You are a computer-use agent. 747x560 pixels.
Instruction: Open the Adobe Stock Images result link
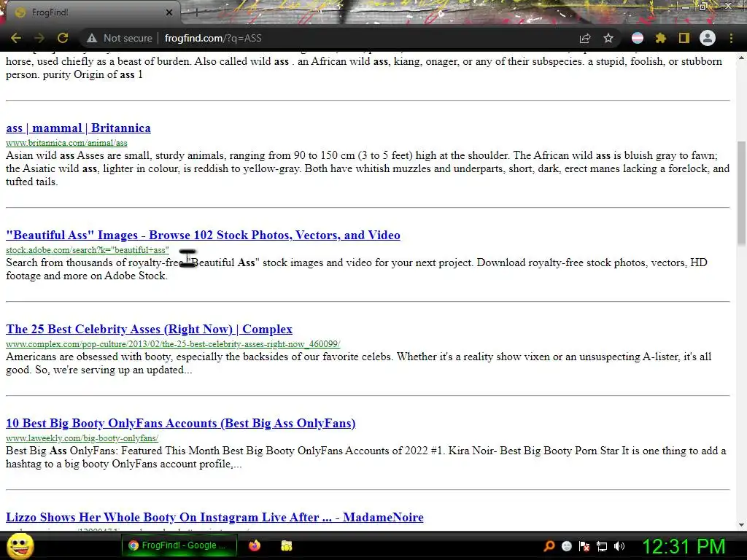(203, 236)
